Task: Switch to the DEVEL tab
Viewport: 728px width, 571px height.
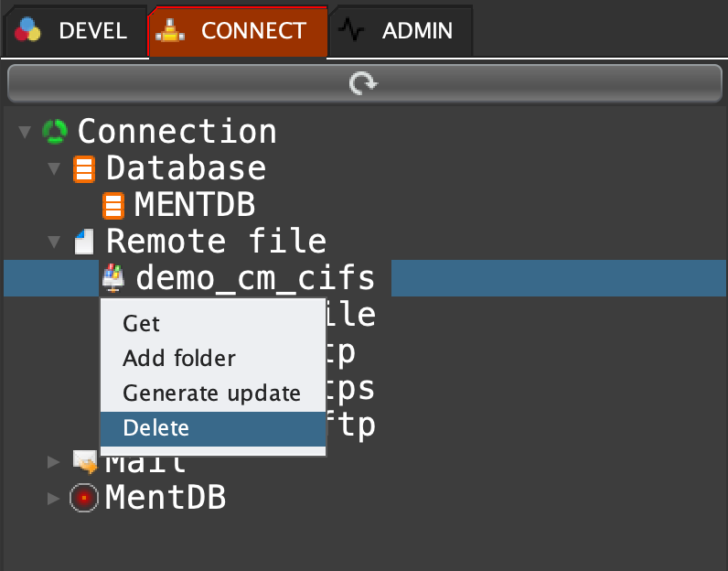Action: click(73, 31)
